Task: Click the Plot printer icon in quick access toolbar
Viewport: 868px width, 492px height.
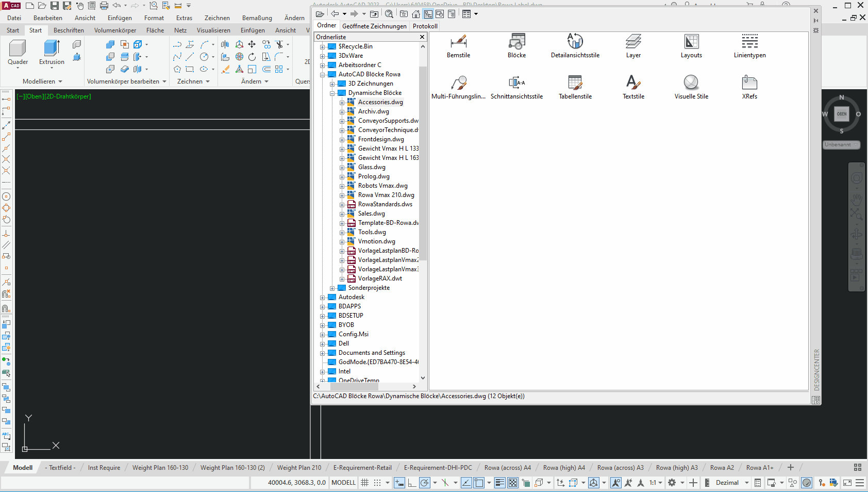Action: pos(104,6)
